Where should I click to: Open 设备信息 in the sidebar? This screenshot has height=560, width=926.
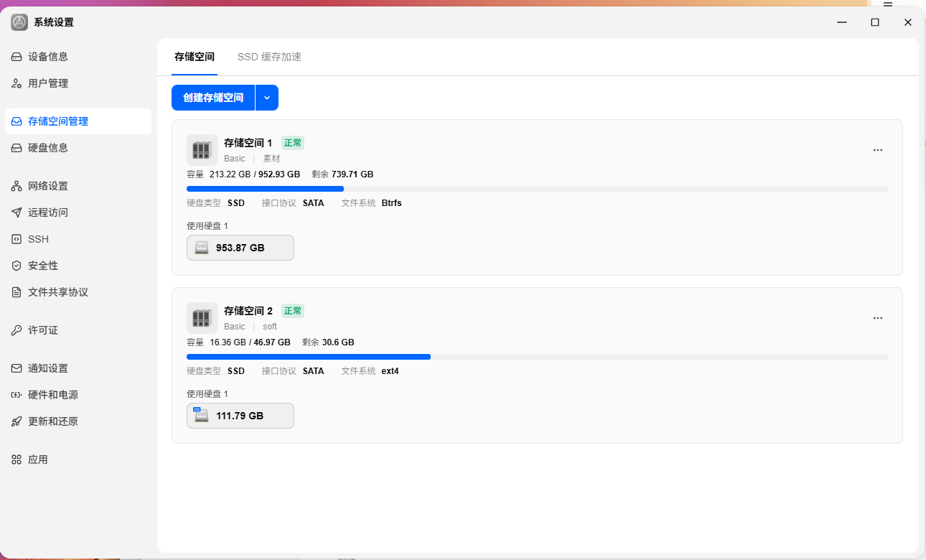click(x=78, y=57)
